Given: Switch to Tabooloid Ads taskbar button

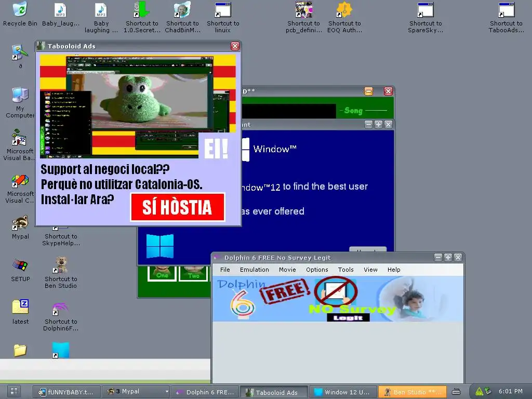Looking at the screenshot, I should coord(274,392).
